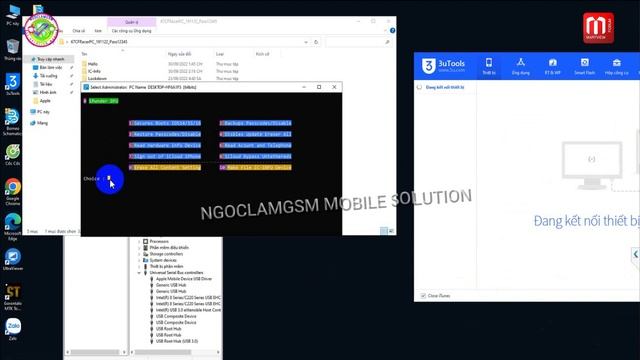Image resolution: width=640 pixels, height=360 pixels.
Task: Switch Explorer to large icons view
Action: coord(391,231)
